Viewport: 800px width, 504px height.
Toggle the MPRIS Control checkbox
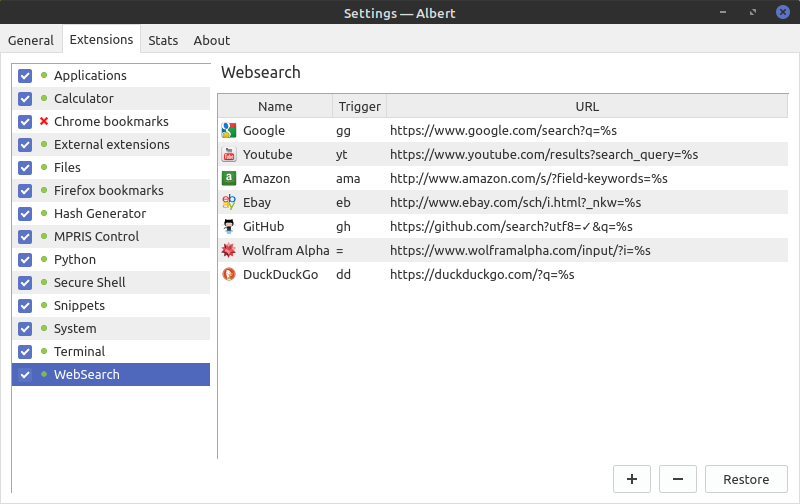click(25, 237)
